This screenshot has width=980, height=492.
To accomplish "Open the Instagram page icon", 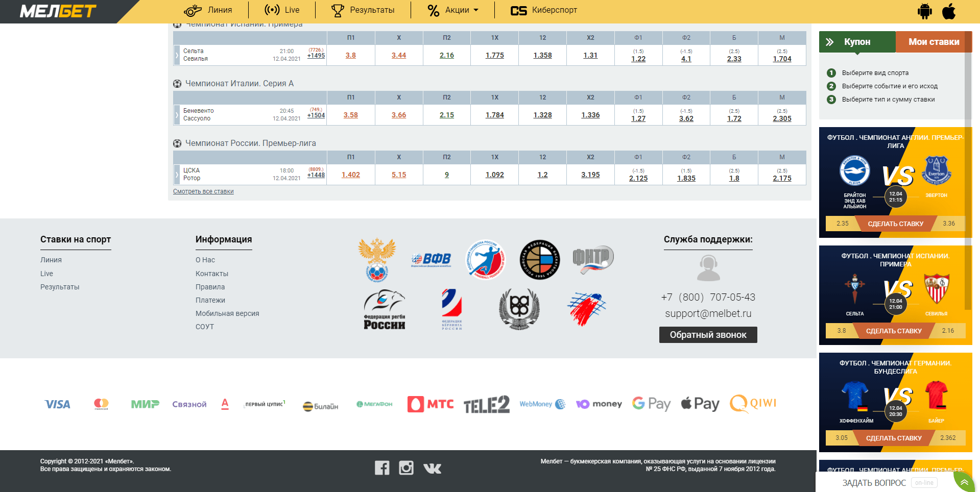I will 406,468.
